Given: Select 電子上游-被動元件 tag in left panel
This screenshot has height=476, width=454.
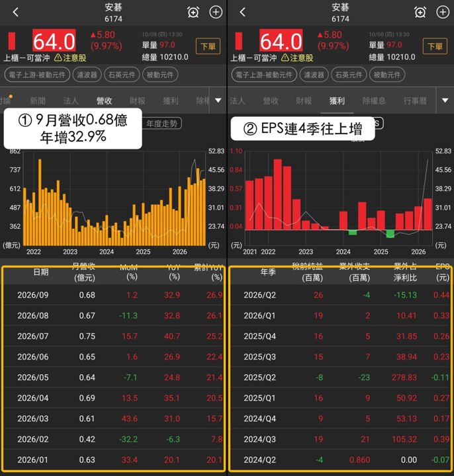Looking at the screenshot, I should pos(37,75).
